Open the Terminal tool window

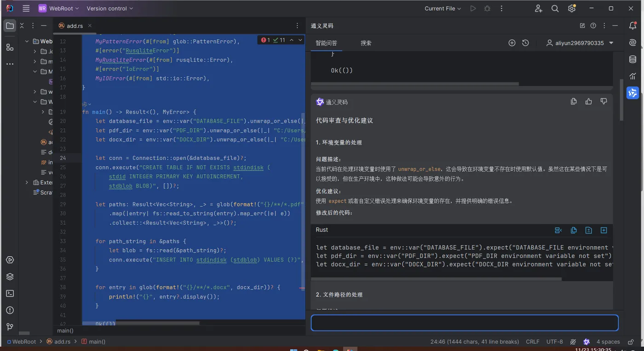(10, 293)
